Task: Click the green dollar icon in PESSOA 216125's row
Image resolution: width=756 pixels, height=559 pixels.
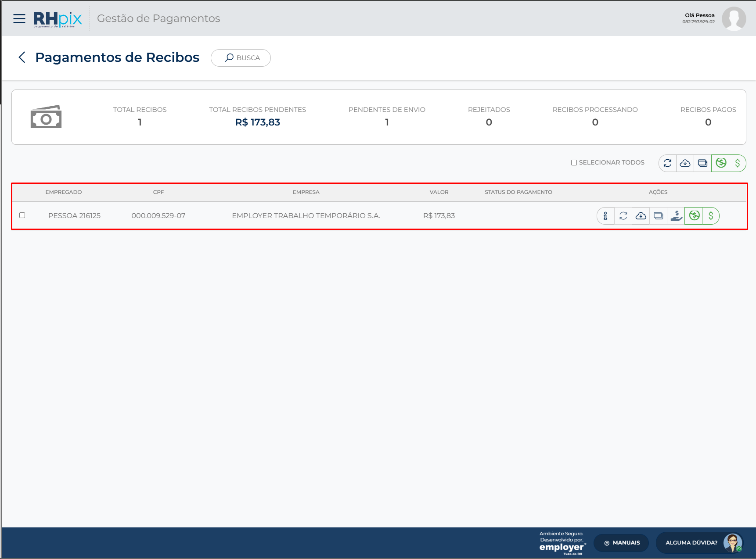Action: 711,216
